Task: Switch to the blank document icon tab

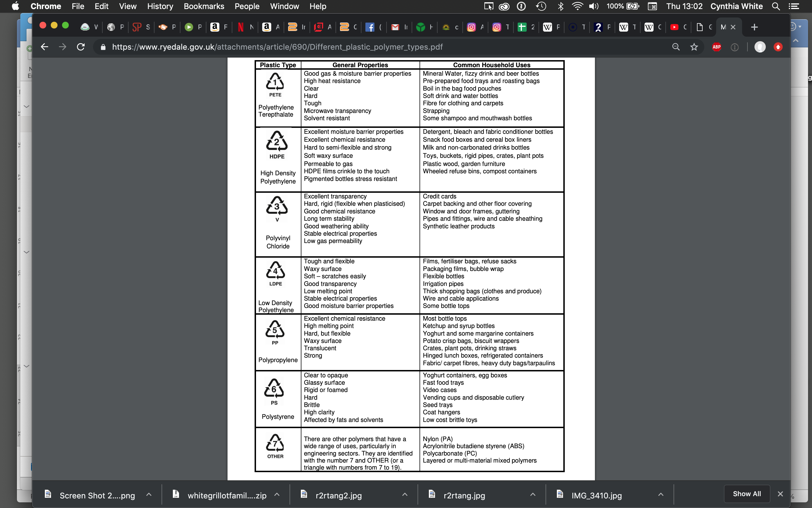Action: point(705,27)
